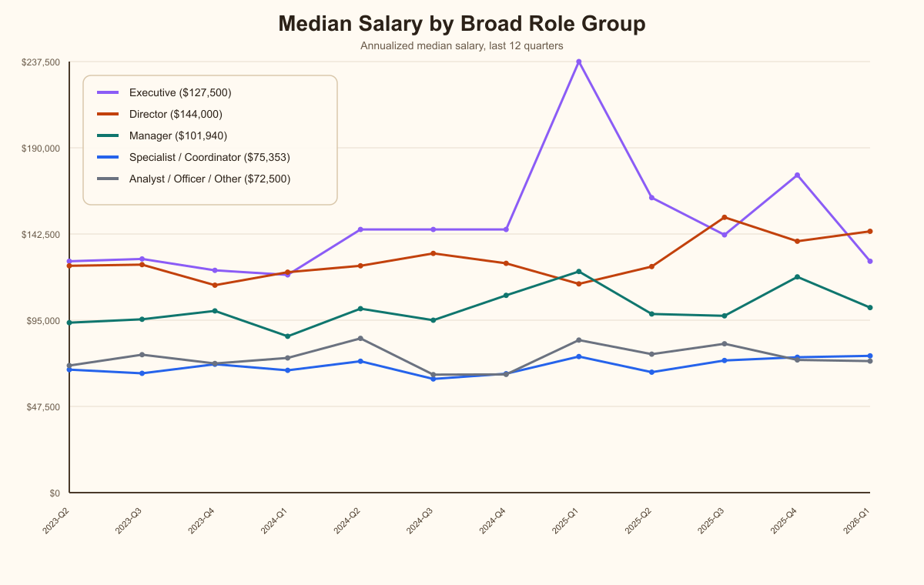Click Director data point at 2025-Q3

[x=725, y=217]
